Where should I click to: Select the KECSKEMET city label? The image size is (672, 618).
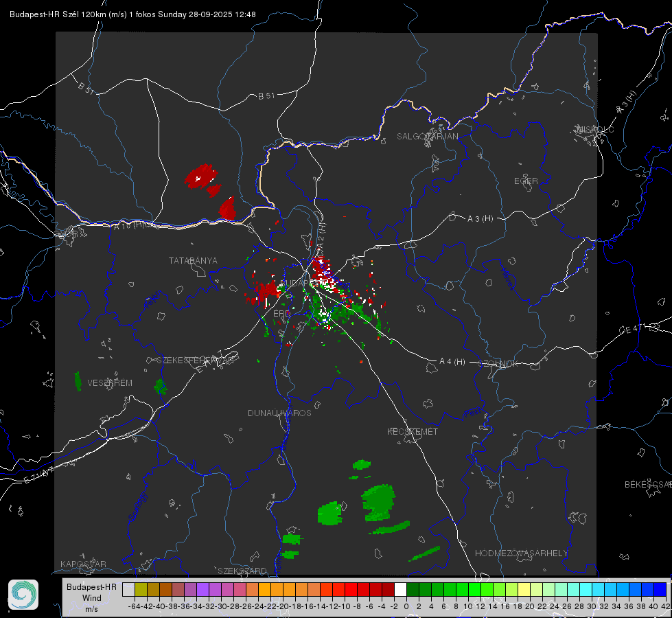tap(413, 432)
